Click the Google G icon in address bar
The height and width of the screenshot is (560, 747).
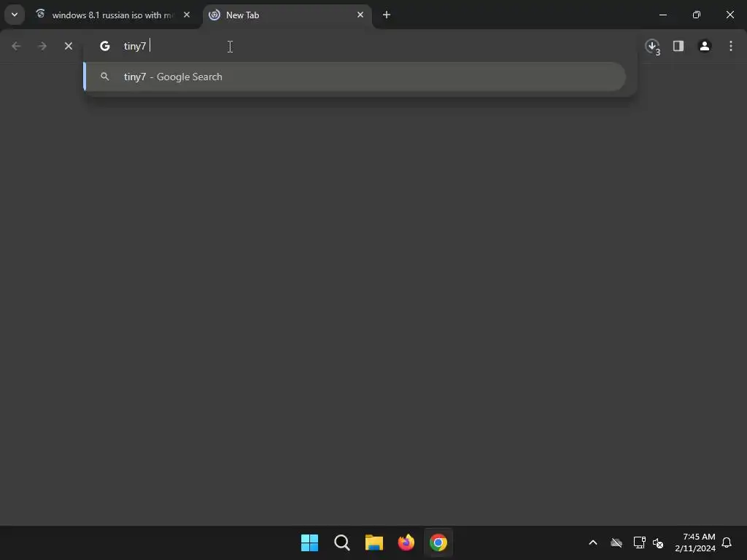pos(105,46)
